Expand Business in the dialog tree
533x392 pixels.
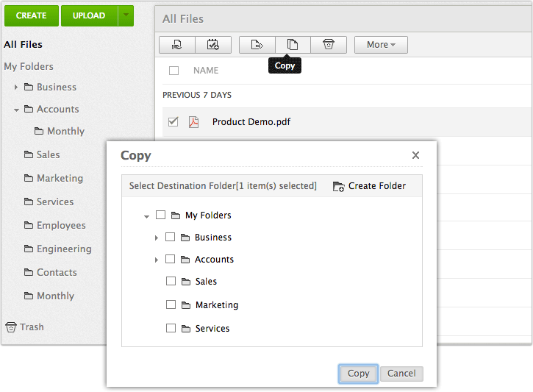click(157, 238)
